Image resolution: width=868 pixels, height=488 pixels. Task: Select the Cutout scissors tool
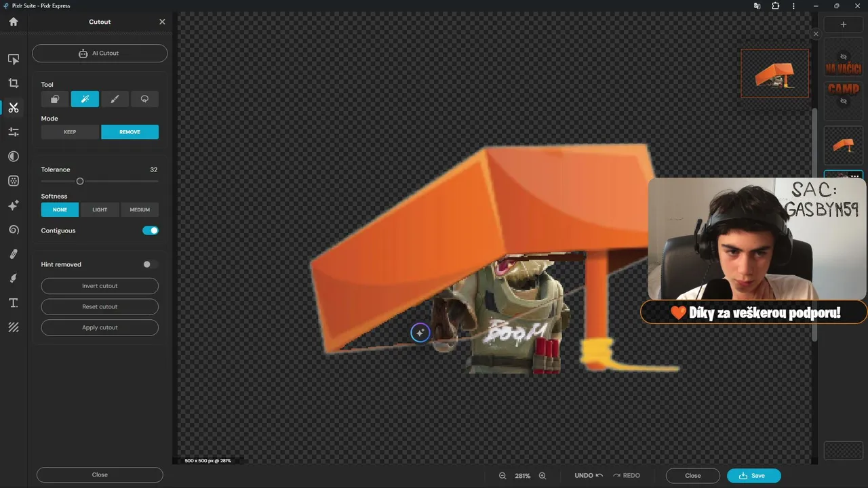(14, 108)
